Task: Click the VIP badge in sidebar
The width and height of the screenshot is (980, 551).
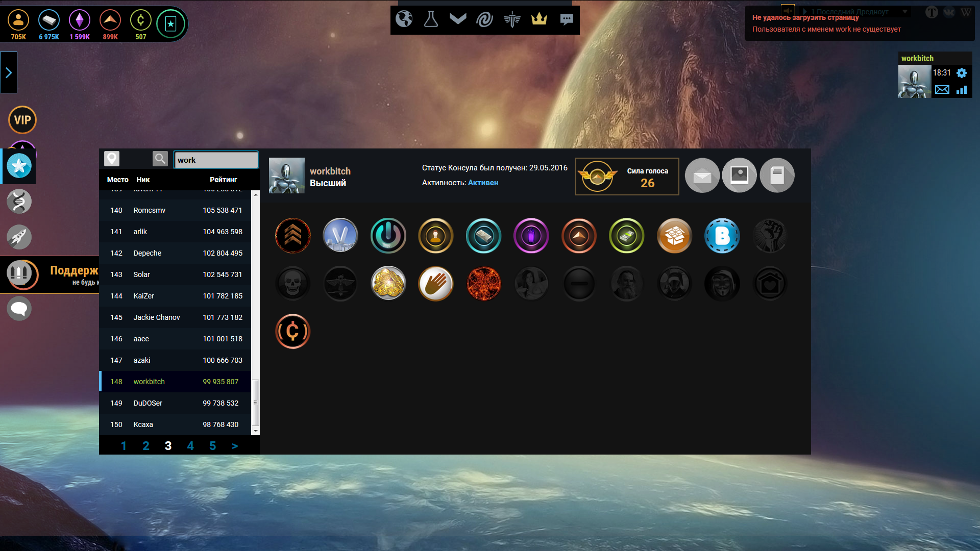Action: [x=22, y=120]
